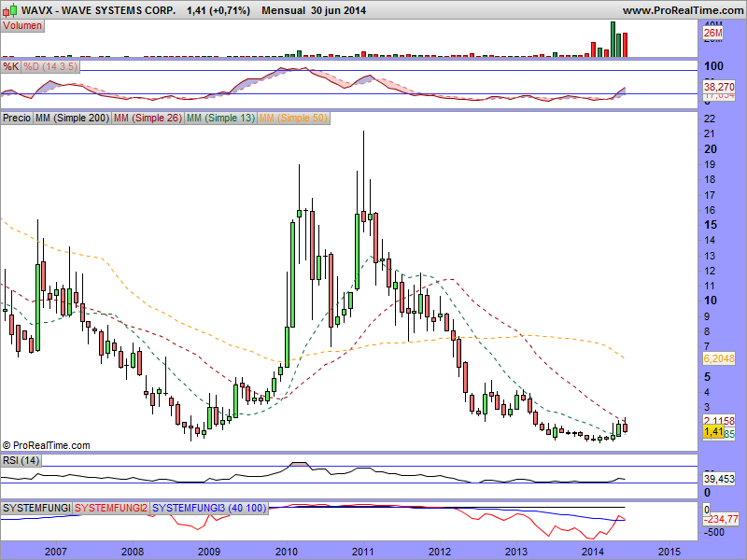Click the 15 level on the price axis
This screenshot has height=560, width=747.
coord(710,225)
